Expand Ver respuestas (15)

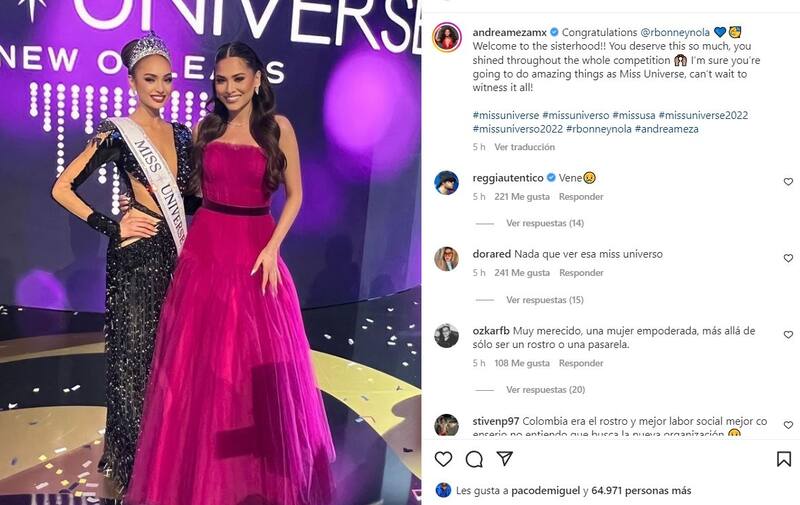545,299
